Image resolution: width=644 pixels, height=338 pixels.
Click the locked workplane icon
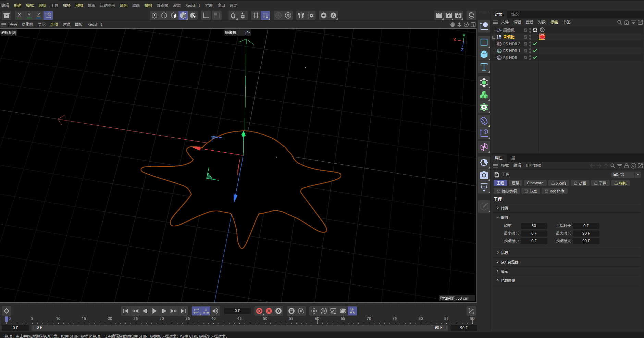pos(265,15)
